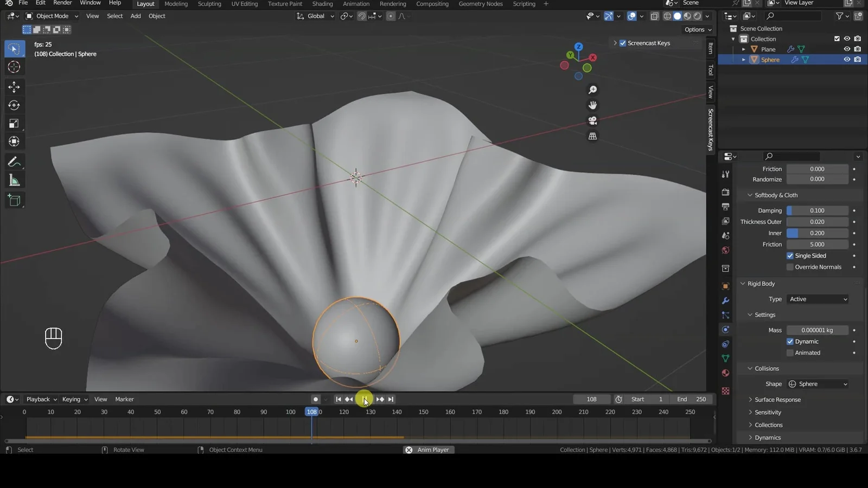Hide the Plane object in outliner
The width and height of the screenshot is (868, 488).
[x=846, y=49]
